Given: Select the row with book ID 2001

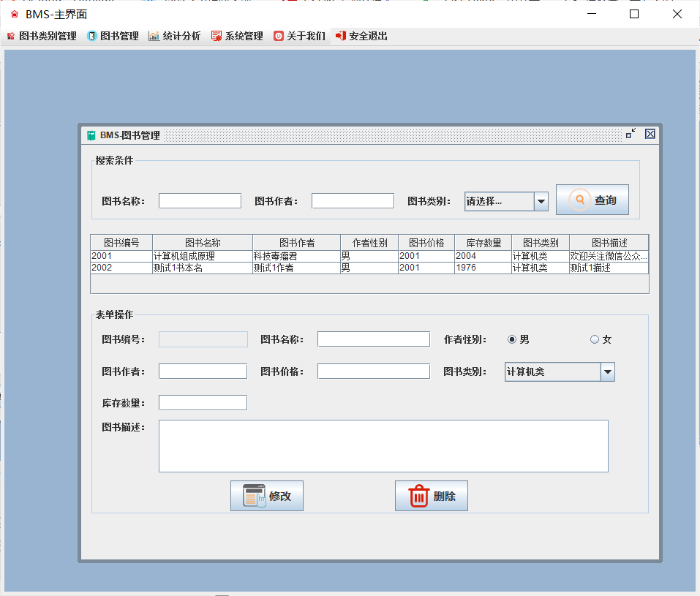Looking at the screenshot, I should point(369,256).
